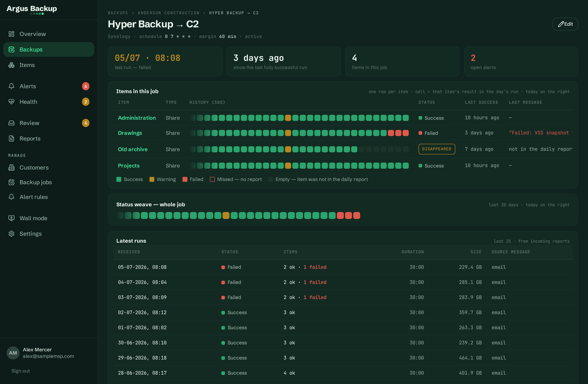Open Wall mode from the sidebar
Image resolution: width=588 pixels, height=384 pixels.
click(49, 218)
